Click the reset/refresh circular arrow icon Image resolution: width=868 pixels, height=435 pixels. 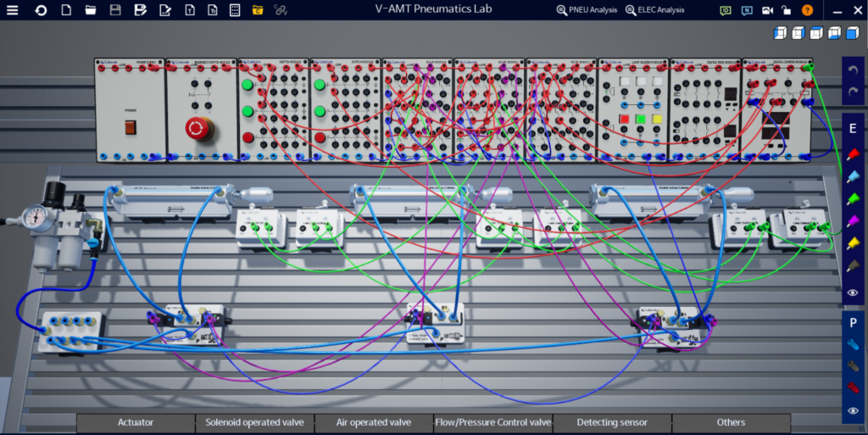(41, 10)
